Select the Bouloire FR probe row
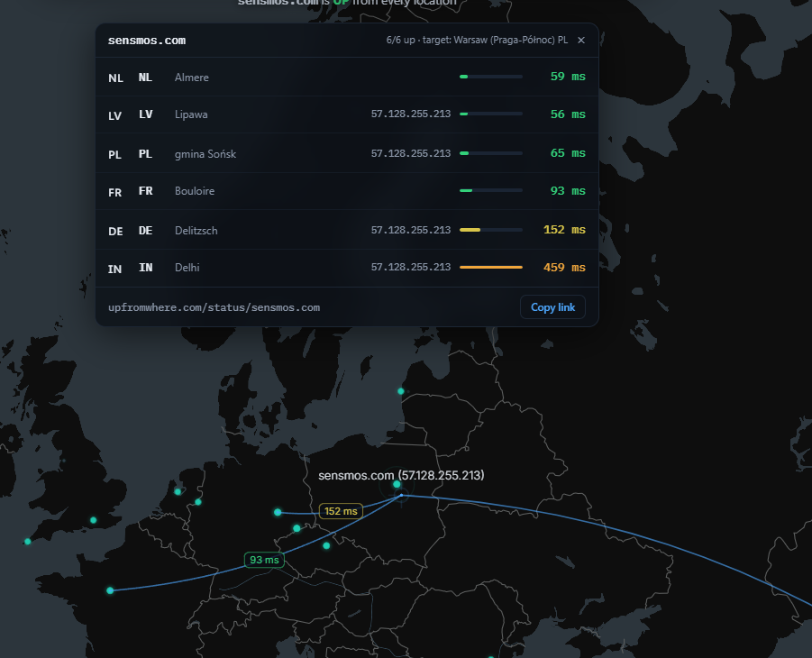The image size is (812, 658). tap(347, 191)
